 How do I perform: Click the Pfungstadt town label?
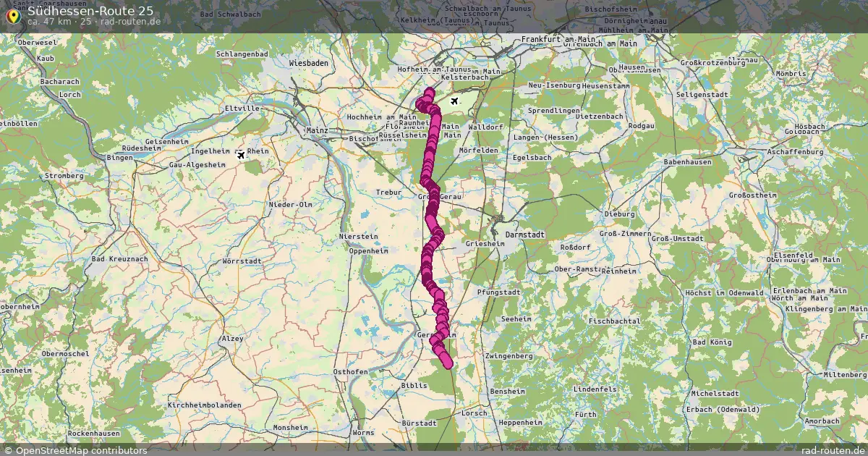click(499, 292)
